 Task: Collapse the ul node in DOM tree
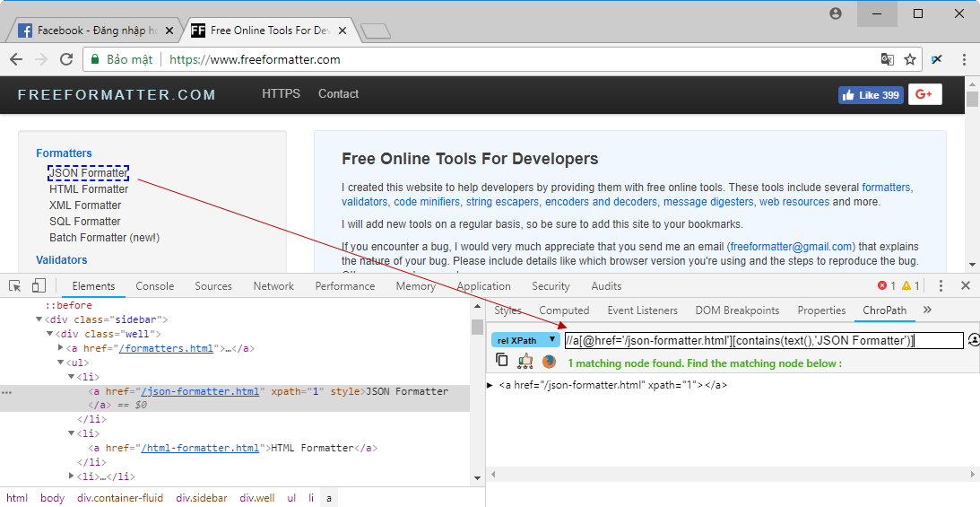pyautogui.click(x=61, y=363)
